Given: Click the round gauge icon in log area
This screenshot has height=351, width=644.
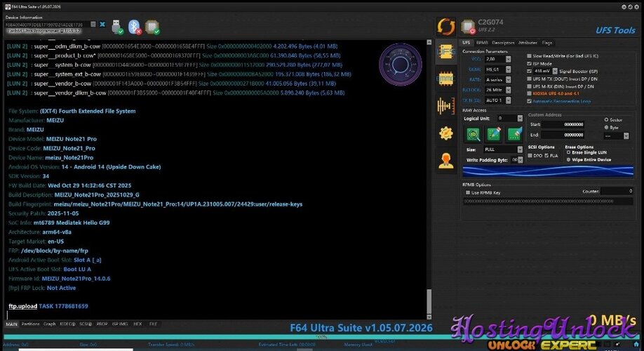Looking at the screenshot, I should (400, 65).
